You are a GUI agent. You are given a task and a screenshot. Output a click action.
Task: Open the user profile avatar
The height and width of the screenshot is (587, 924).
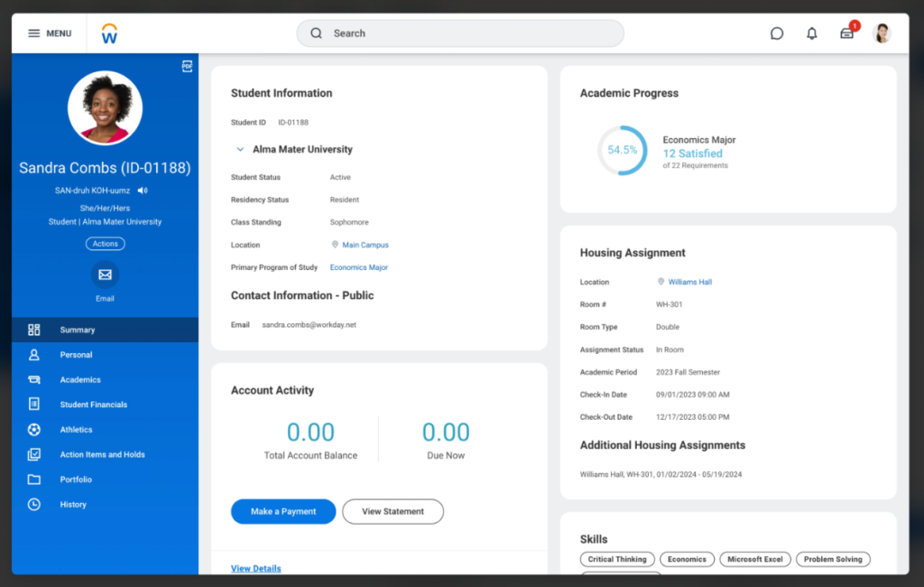tap(882, 33)
